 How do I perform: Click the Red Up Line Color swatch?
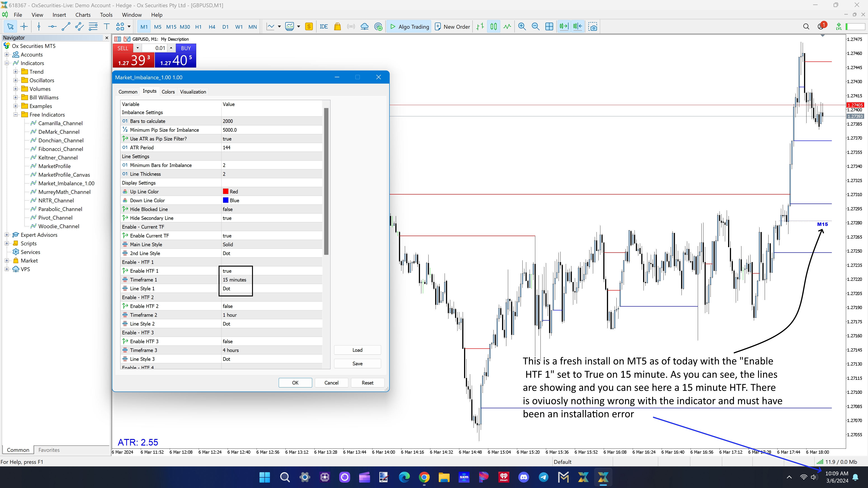point(226,191)
